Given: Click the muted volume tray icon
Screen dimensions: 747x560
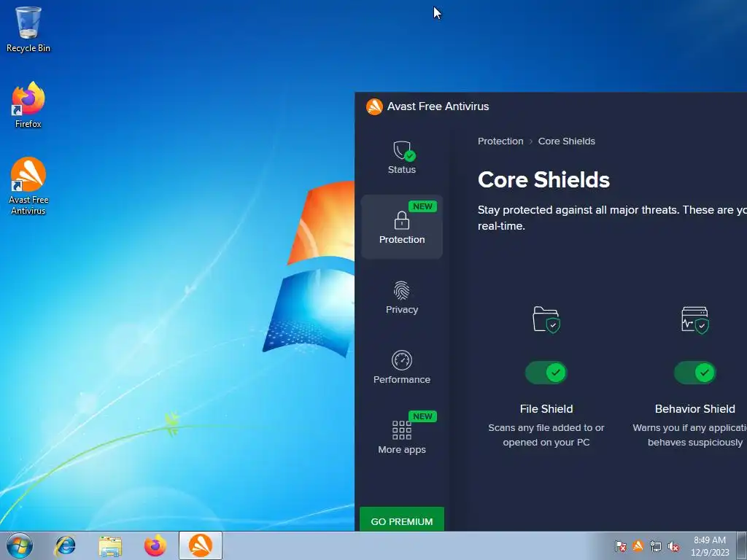Looking at the screenshot, I should 673,546.
